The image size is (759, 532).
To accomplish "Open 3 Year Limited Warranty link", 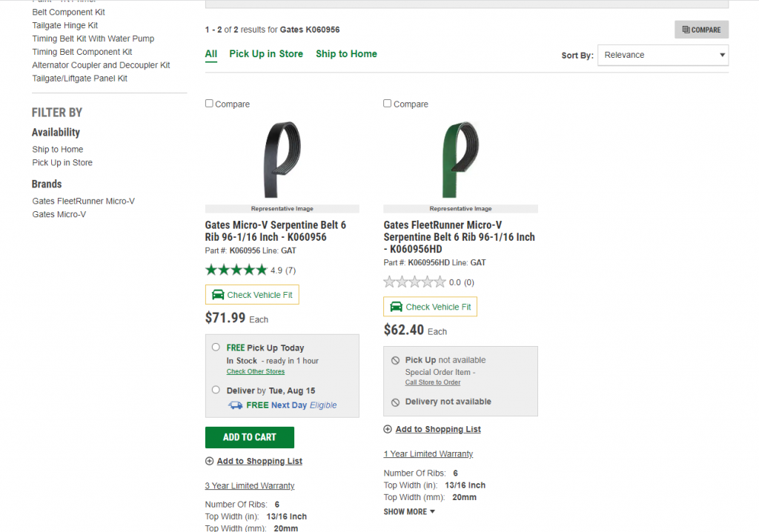I will [250, 485].
